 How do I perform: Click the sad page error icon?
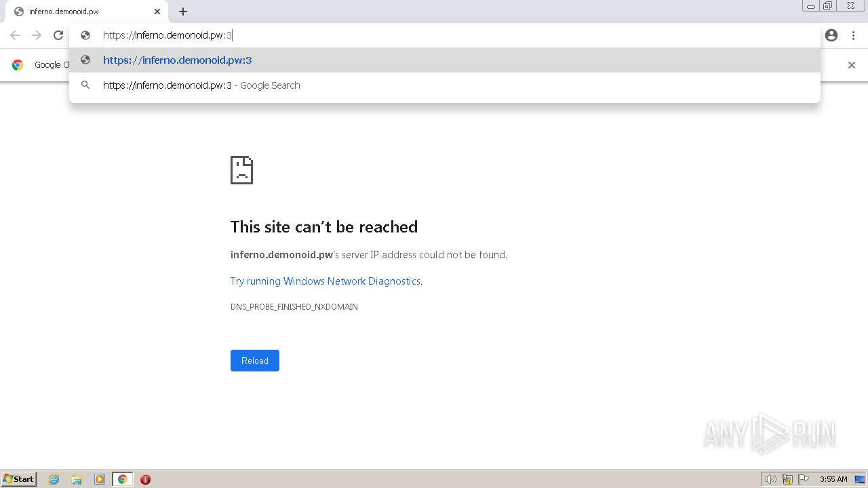pos(241,170)
